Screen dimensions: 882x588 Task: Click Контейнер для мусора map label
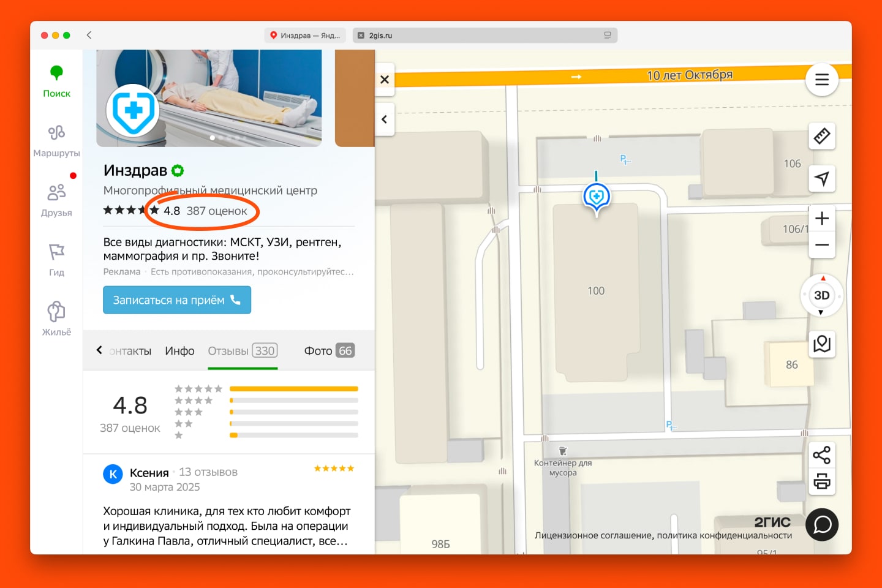click(x=563, y=468)
